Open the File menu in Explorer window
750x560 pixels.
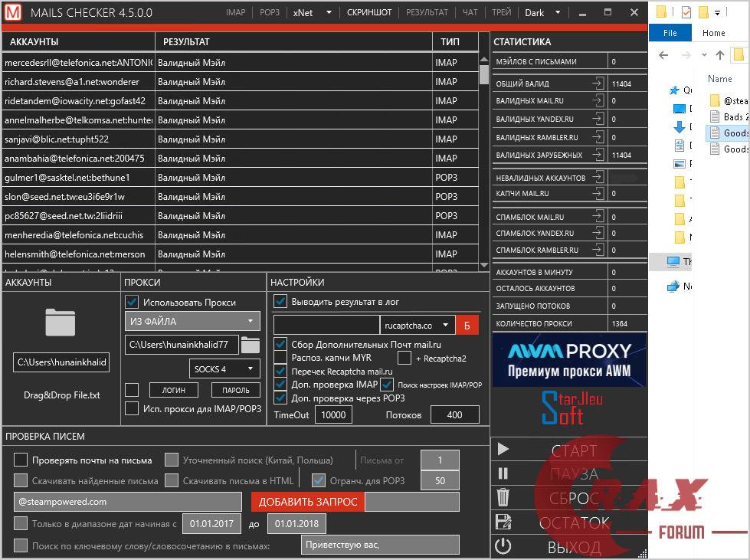[x=670, y=33]
